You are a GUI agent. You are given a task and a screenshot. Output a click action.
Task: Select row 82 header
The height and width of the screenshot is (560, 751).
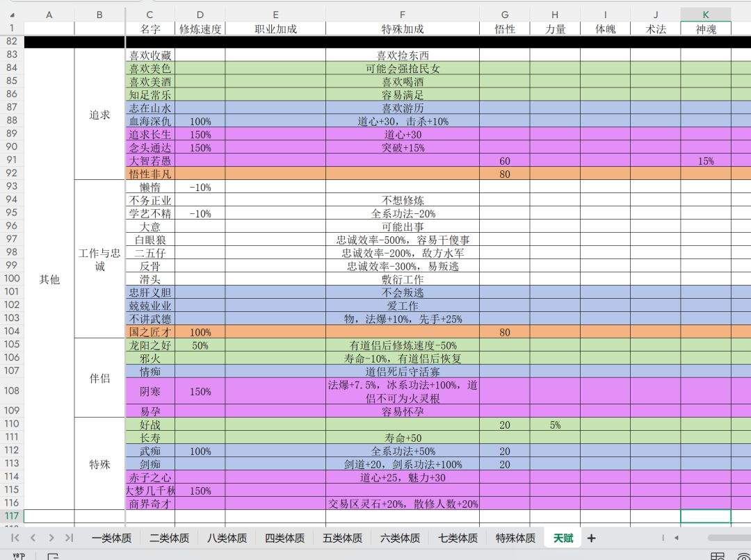point(12,42)
